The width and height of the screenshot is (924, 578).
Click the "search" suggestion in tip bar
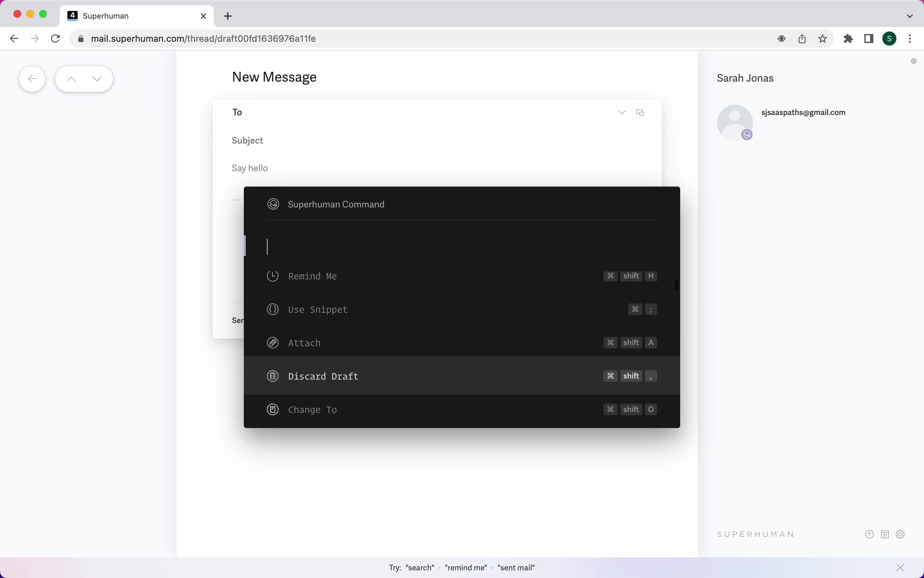tap(420, 568)
